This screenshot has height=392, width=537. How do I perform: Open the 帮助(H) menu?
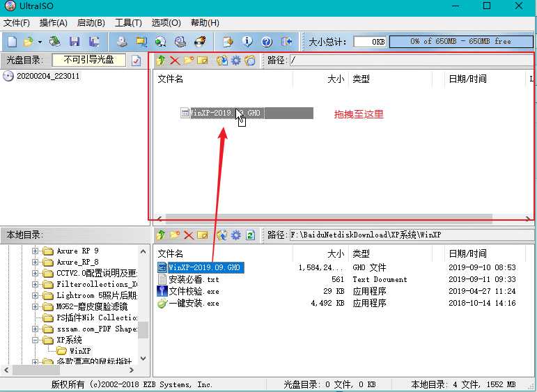(205, 23)
